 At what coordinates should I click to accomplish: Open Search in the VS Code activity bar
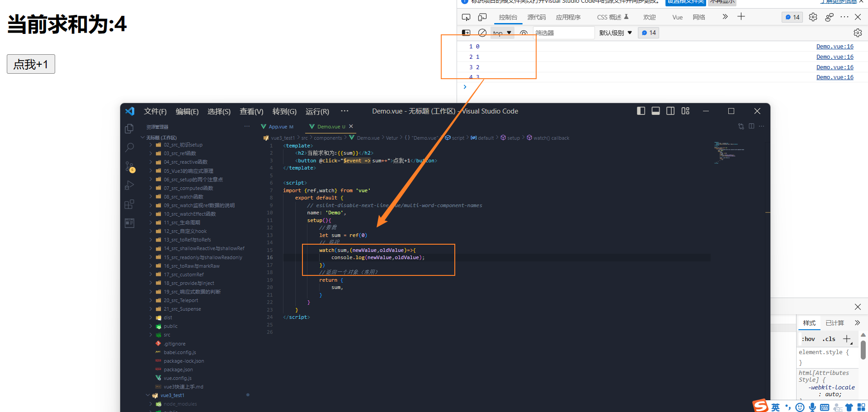coord(130,148)
